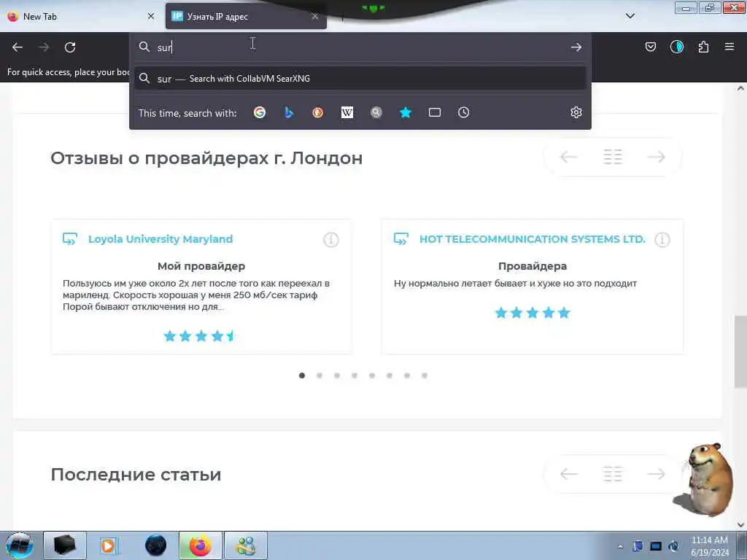Show next provider reviews arrow
747x560 pixels.
click(x=657, y=157)
